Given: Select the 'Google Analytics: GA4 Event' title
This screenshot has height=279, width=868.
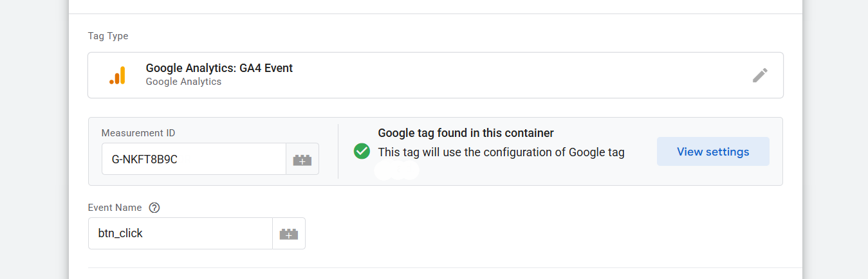Looking at the screenshot, I should pos(219,68).
